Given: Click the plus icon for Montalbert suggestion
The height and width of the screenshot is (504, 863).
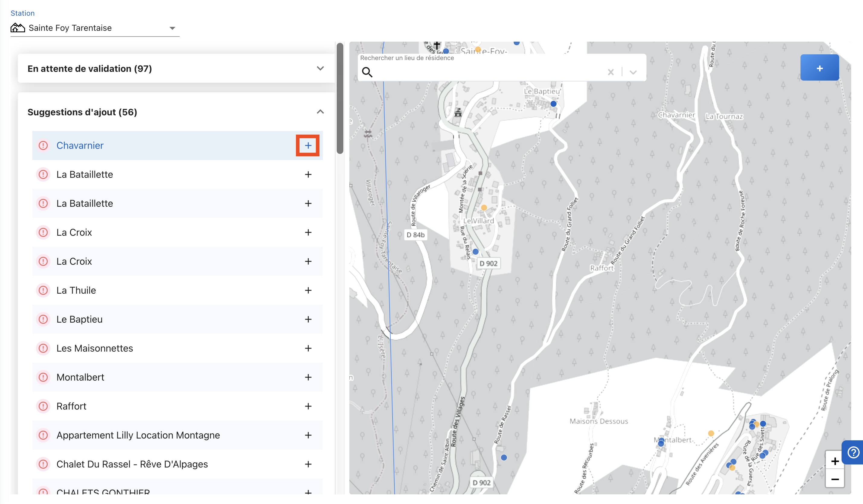Looking at the screenshot, I should (x=308, y=377).
